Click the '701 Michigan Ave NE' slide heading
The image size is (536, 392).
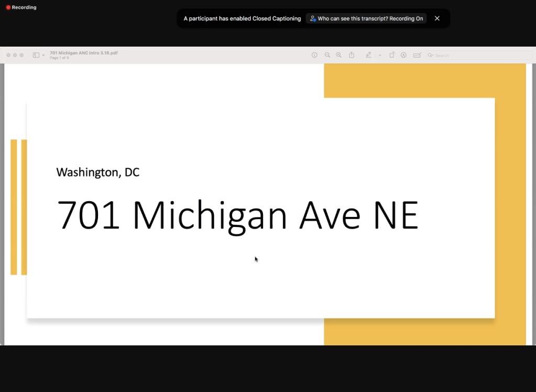(x=237, y=215)
